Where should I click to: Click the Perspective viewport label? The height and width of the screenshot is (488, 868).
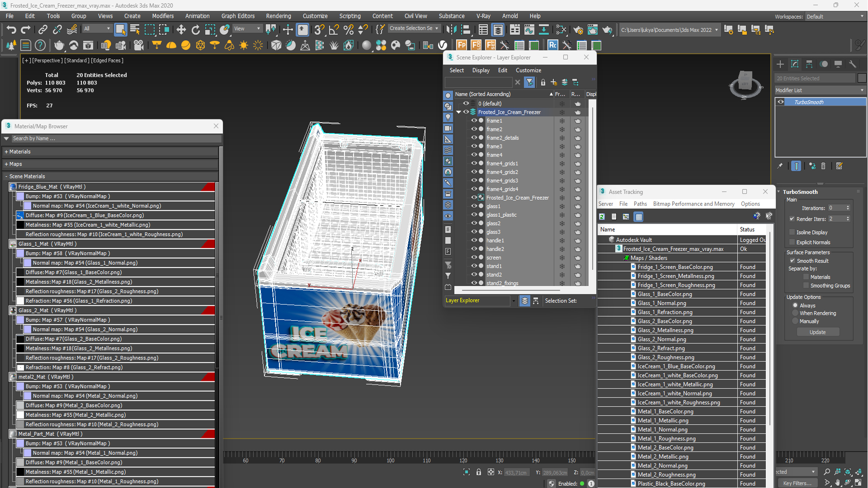[x=47, y=60]
